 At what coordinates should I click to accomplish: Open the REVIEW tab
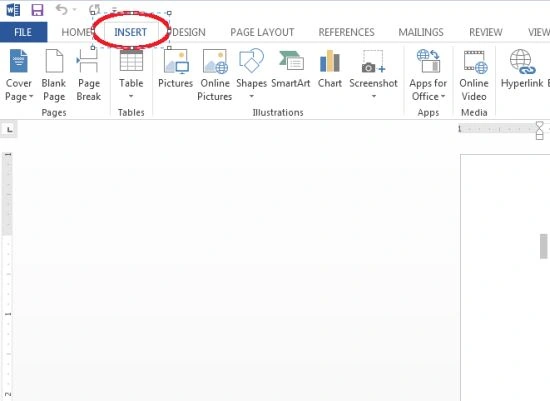485,32
